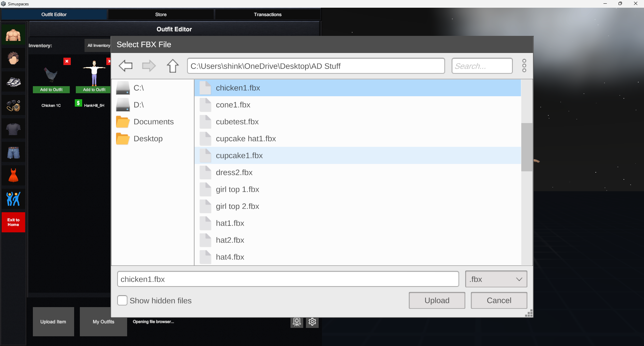Minimize the Simuspaces window

[x=605, y=4]
